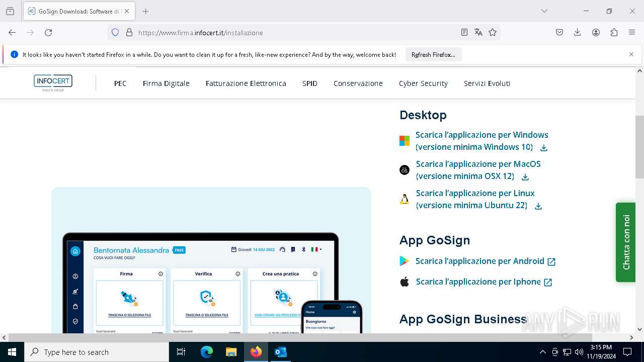Click the App GoSign heading text

(435, 240)
